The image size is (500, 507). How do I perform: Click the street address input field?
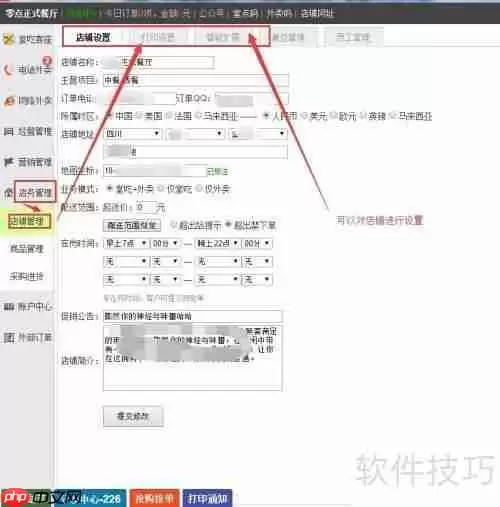click(x=195, y=152)
